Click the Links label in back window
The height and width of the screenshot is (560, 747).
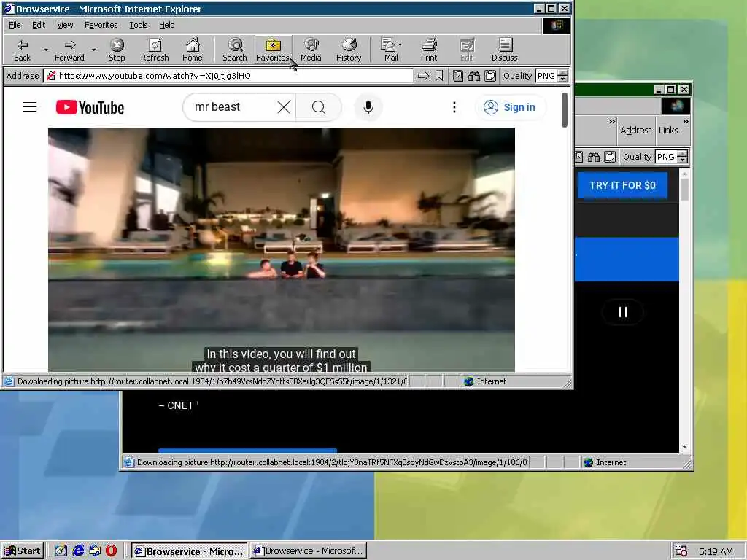[x=668, y=130]
